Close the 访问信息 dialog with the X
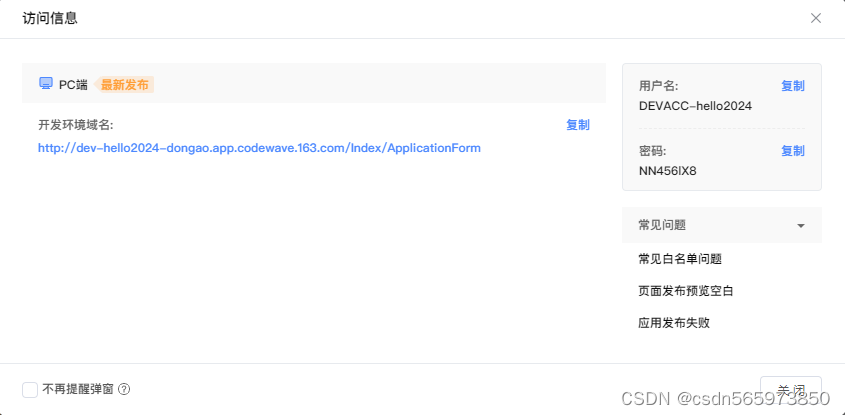Image resolution: width=845 pixels, height=415 pixels. 816,18
